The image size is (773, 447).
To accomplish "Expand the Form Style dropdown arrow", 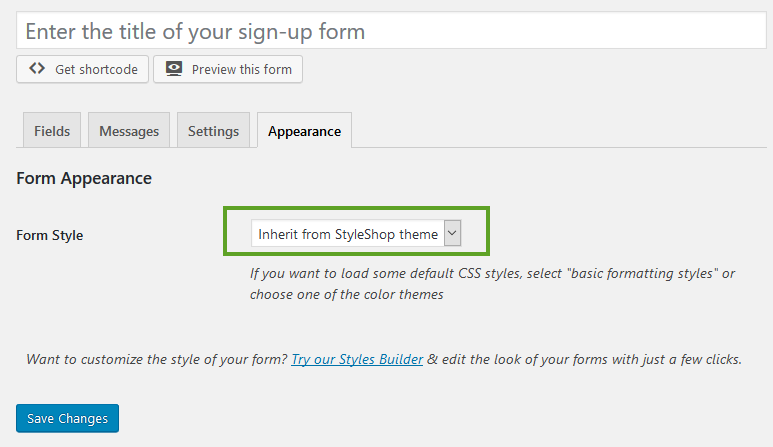I will (x=452, y=234).
